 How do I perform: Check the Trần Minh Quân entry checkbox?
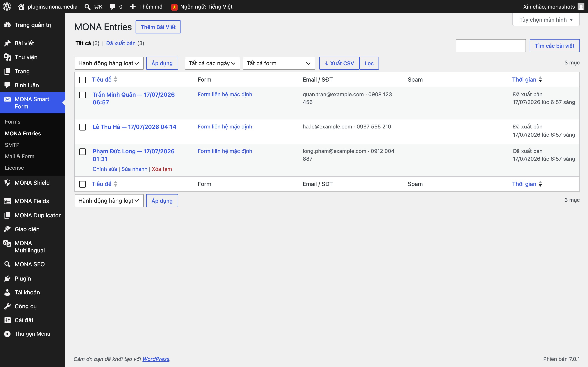pyautogui.click(x=83, y=95)
